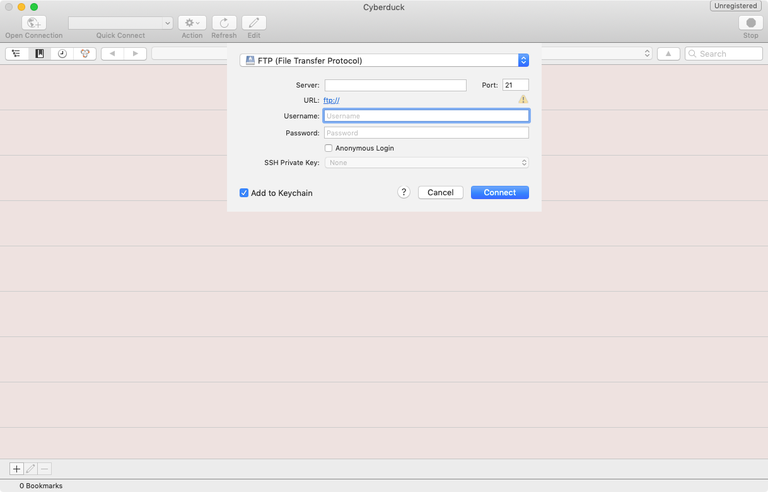This screenshot has height=492, width=768.
Task: Open the Quick Connect combo box
Action: 121,23
